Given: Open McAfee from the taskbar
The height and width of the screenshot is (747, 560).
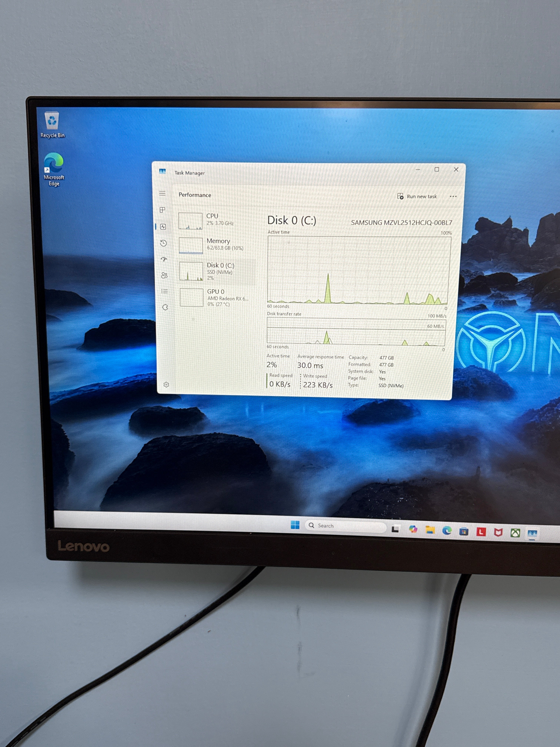Looking at the screenshot, I should 498,533.
